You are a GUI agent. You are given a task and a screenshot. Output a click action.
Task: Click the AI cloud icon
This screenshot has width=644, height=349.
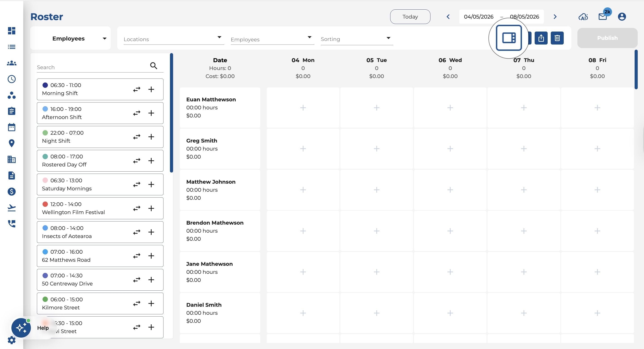point(583,17)
